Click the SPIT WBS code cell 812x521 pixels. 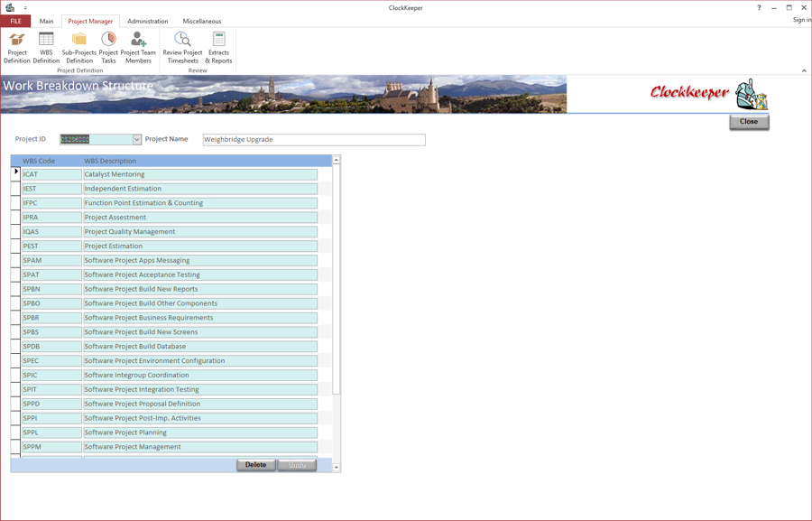click(x=51, y=389)
